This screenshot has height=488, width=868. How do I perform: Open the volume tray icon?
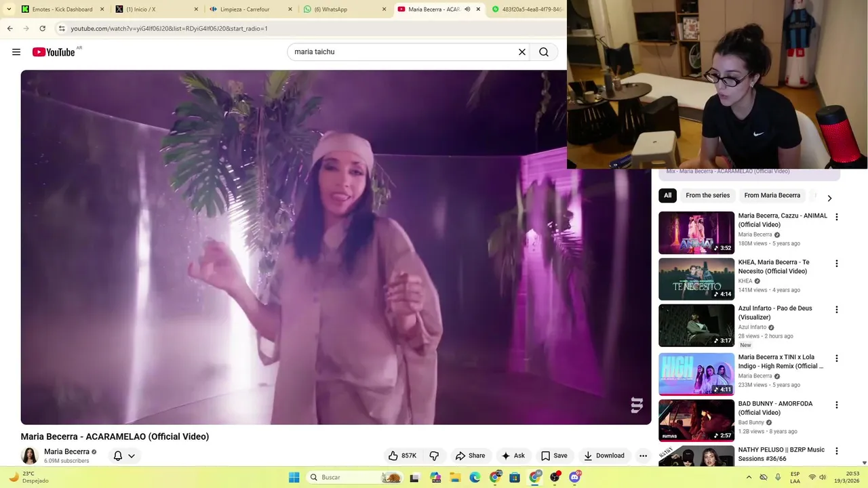tap(823, 477)
